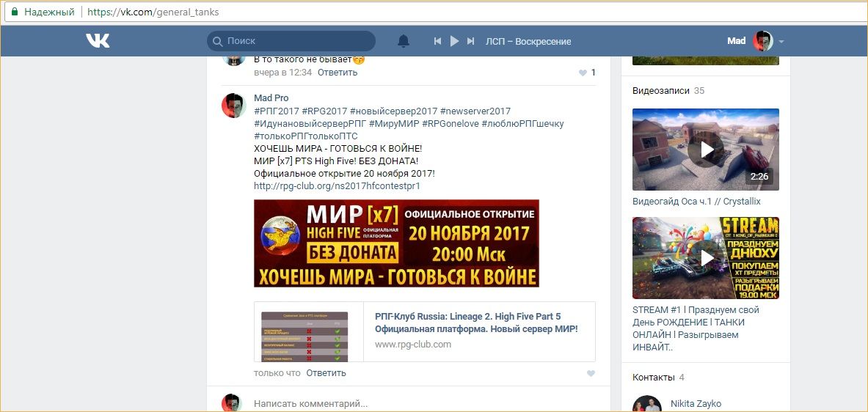Open the Mad profile avatar in header
This screenshot has width=868, height=412.
pyautogui.click(x=763, y=41)
